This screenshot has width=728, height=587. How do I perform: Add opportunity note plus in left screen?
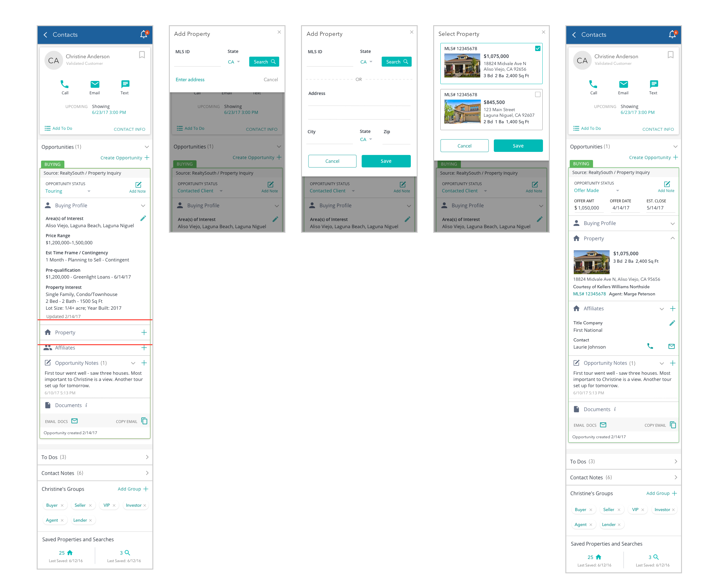click(x=144, y=363)
